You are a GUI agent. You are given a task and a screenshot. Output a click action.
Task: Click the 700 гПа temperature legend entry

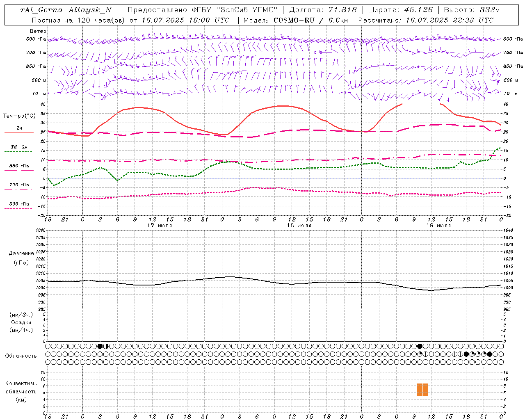[x=19, y=185]
